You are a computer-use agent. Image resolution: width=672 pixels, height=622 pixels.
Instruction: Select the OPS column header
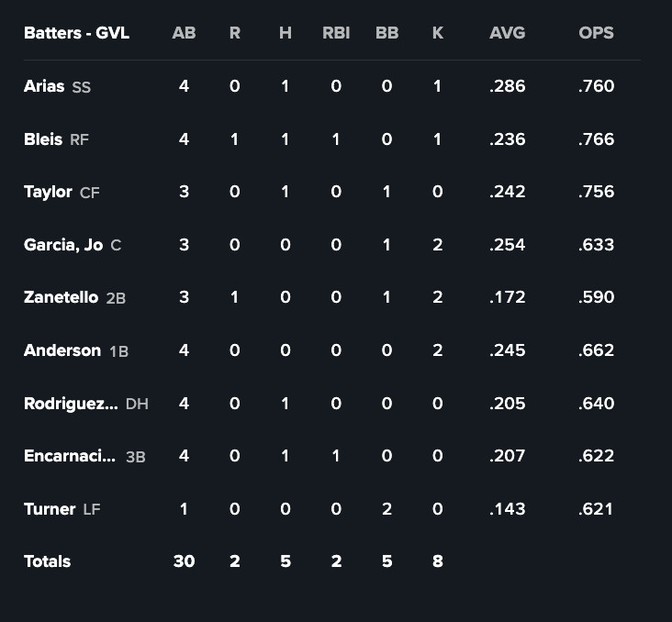tap(596, 33)
